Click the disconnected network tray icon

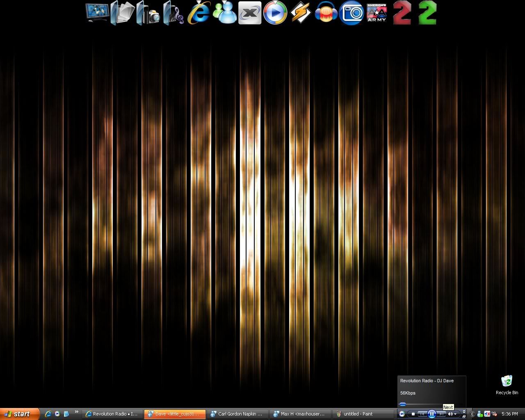(494, 414)
